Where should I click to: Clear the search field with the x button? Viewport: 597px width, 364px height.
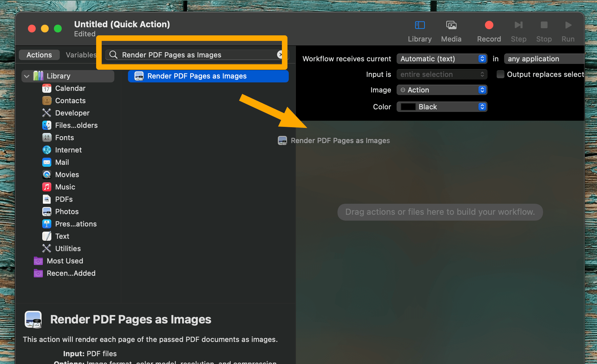(x=281, y=55)
